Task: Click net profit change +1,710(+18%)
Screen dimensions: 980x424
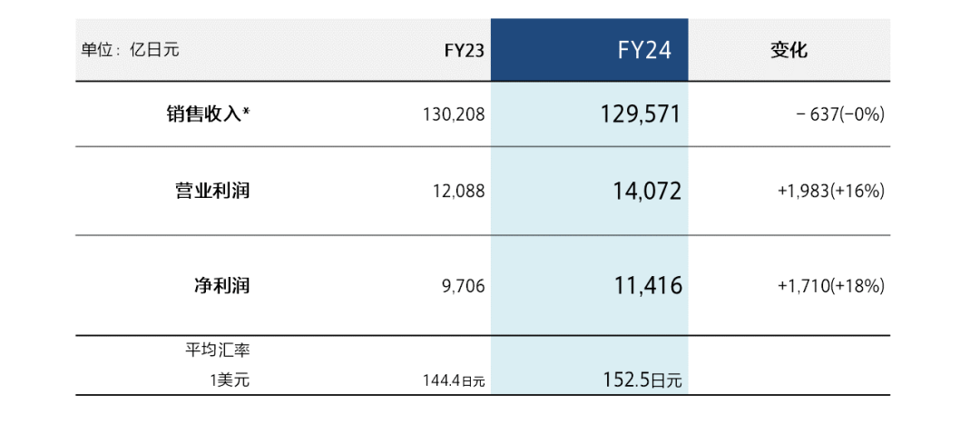Action: click(830, 286)
